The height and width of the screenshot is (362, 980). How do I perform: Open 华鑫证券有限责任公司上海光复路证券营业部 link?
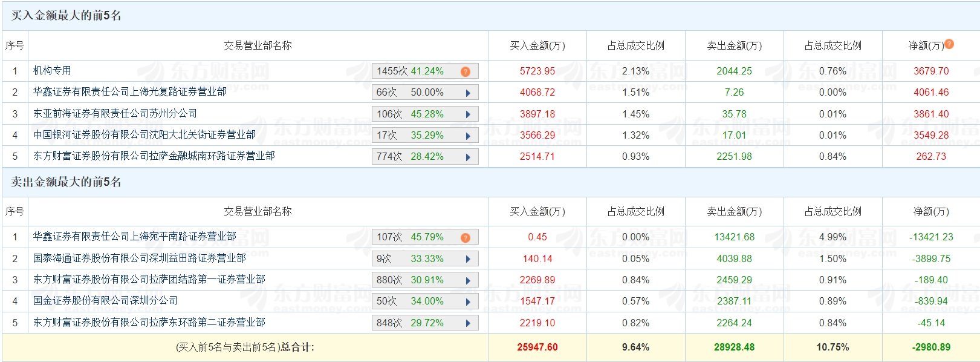(x=130, y=92)
